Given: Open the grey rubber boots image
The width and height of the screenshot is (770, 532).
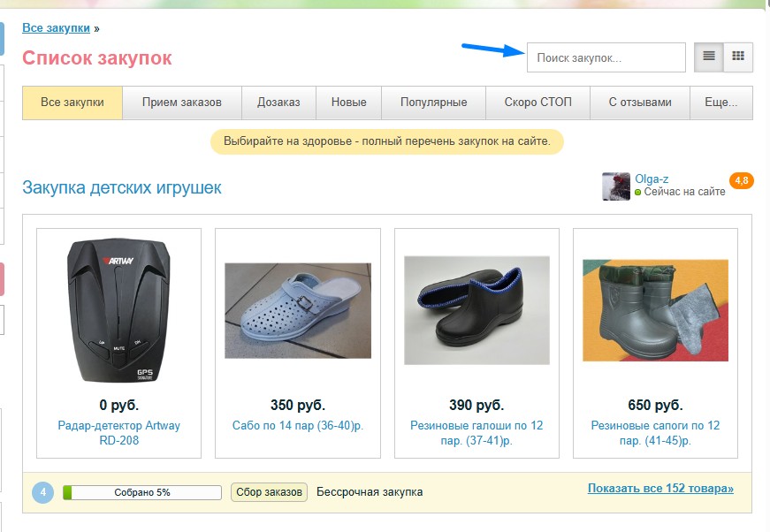Looking at the screenshot, I should click(655, 310).
